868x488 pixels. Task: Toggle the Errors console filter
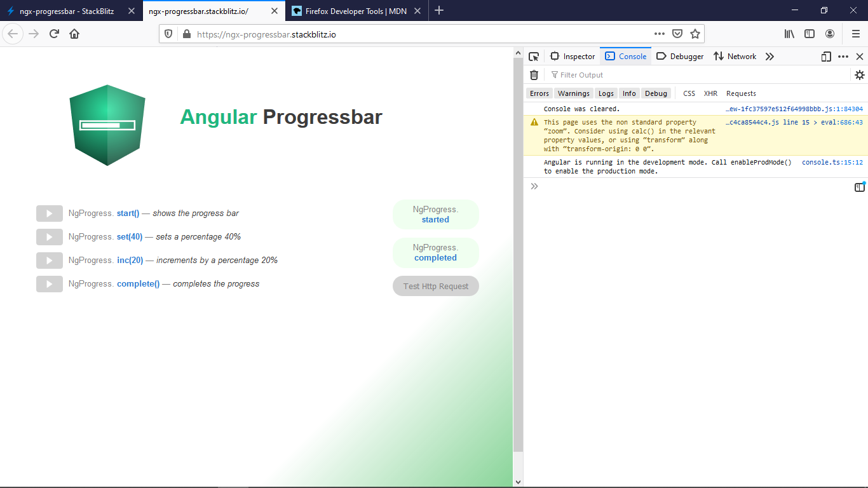(x=539, y=93)
